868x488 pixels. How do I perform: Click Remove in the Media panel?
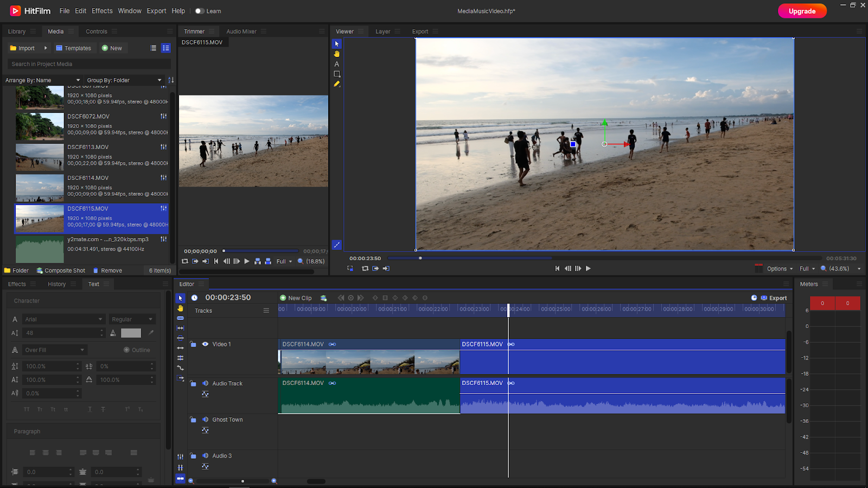point(107,271)
